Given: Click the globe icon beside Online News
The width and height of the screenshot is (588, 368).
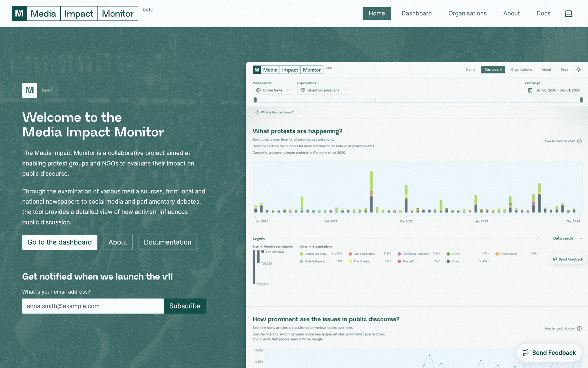Looking at the screenshot, I should 258,90.
